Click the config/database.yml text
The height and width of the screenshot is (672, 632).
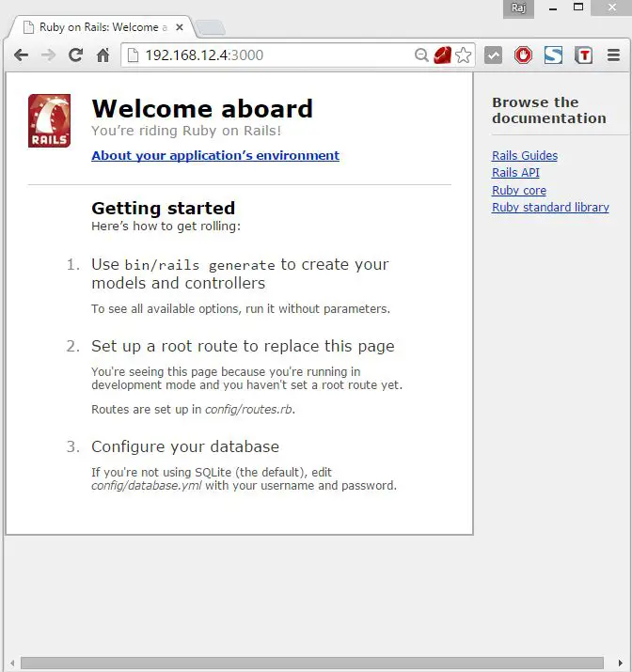tap(146, 486)
